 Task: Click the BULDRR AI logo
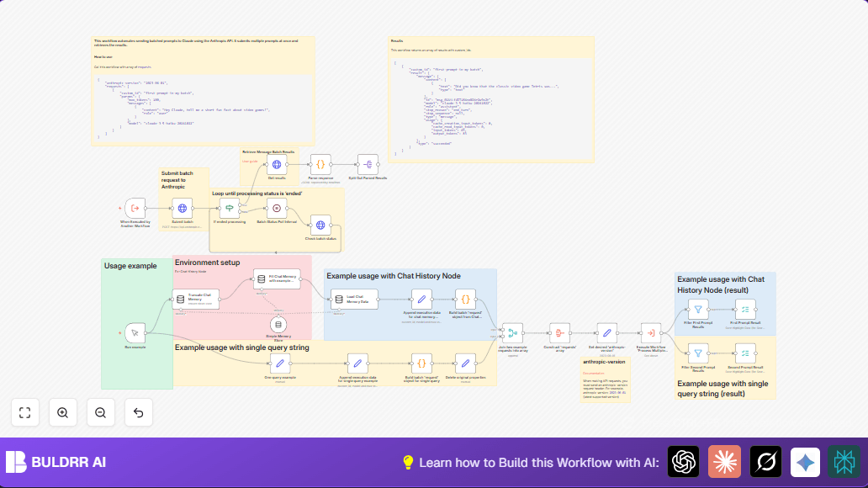(x=56, y=462)
